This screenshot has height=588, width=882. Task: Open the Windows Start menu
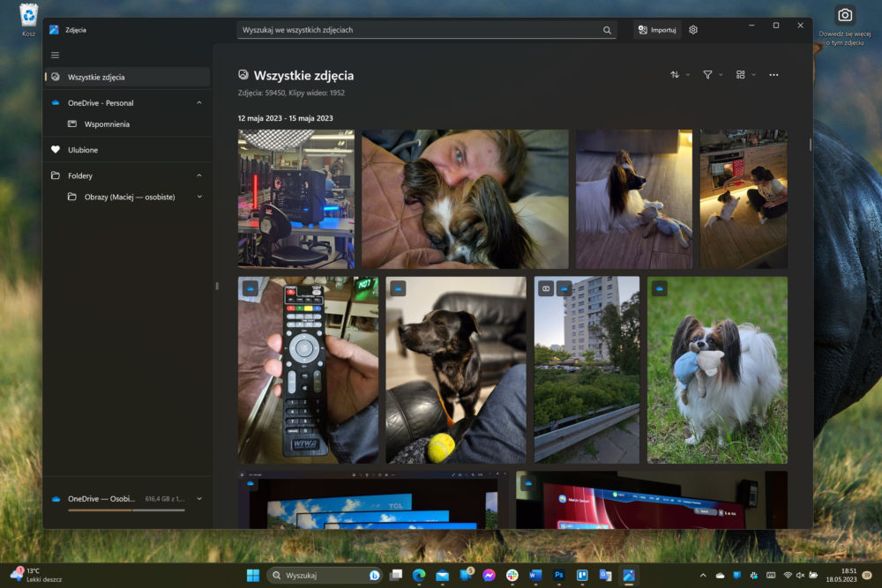(253, 575)
